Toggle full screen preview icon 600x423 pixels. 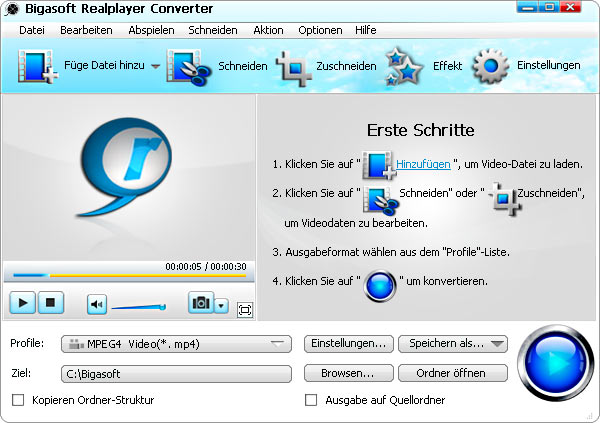[245, 309]
